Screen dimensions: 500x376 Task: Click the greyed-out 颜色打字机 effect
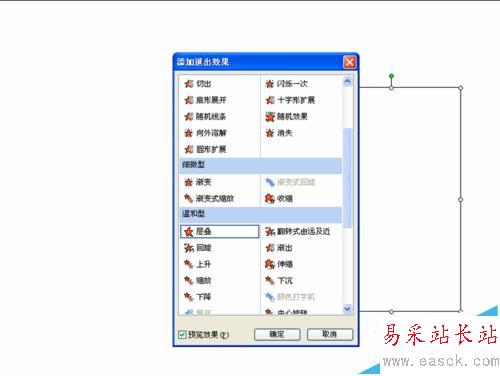point(290,297)
